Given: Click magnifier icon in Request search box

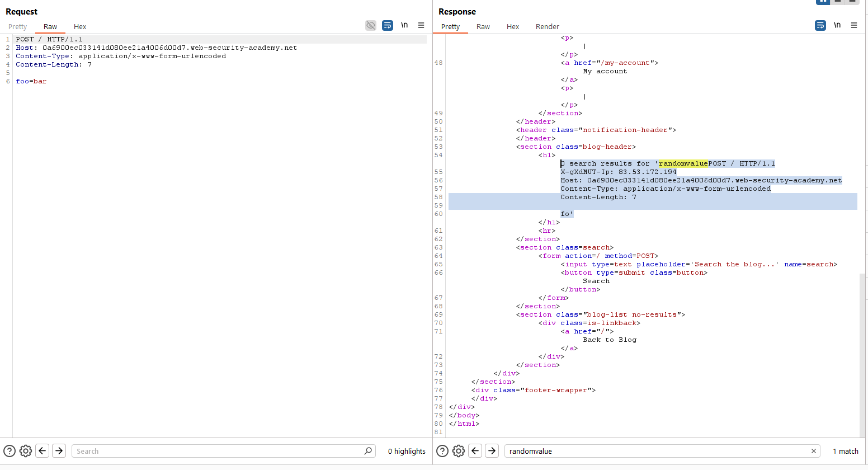Looking at the screenshot, I should pyautogui.click(x=368, y=451).
